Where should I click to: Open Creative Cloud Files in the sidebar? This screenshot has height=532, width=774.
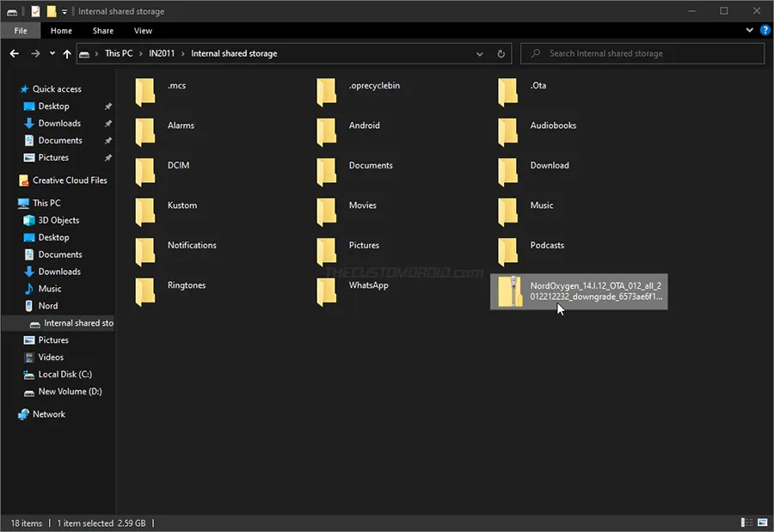(69, 180)
